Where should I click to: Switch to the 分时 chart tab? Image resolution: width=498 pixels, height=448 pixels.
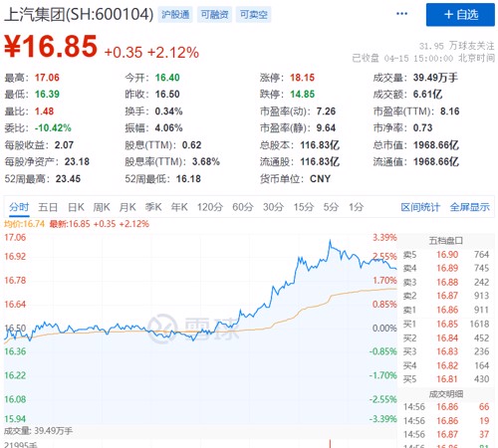(19, 207)
